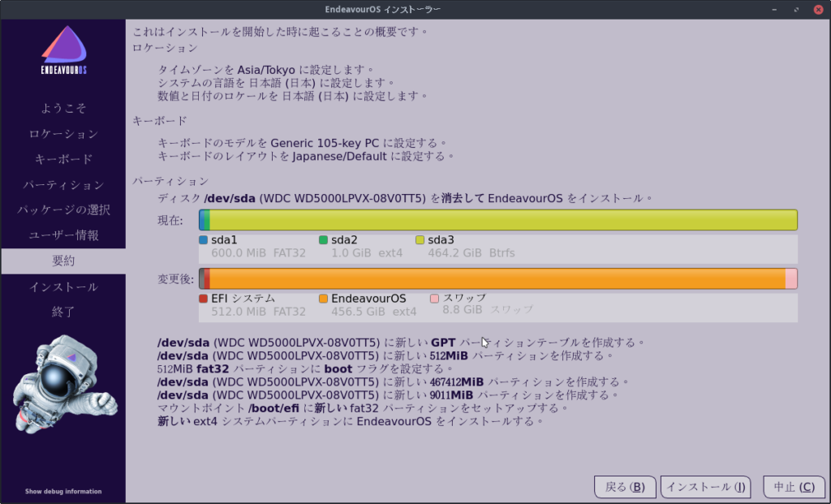Click the EndeavourOS logo in sidebar
The width and height of the screenshot is (831, 504).
point(63,52)
